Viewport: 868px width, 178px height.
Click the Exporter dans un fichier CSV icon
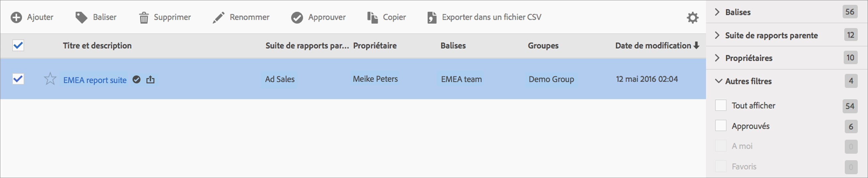432,18
